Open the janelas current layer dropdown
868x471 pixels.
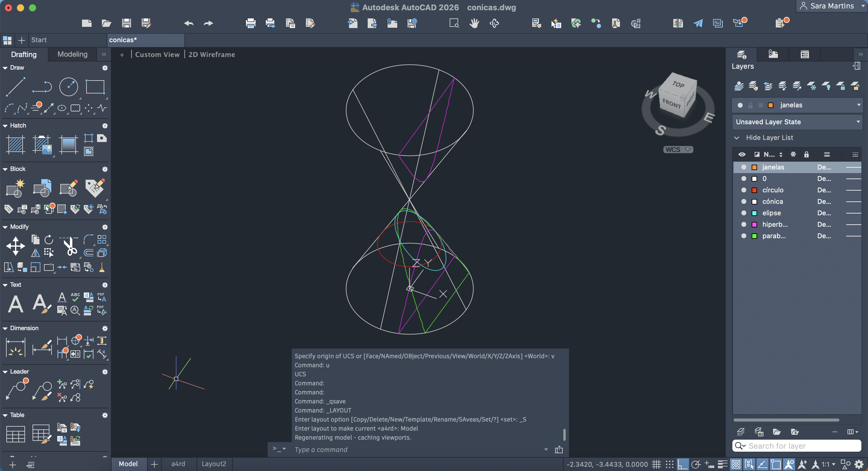coord(859,105)
